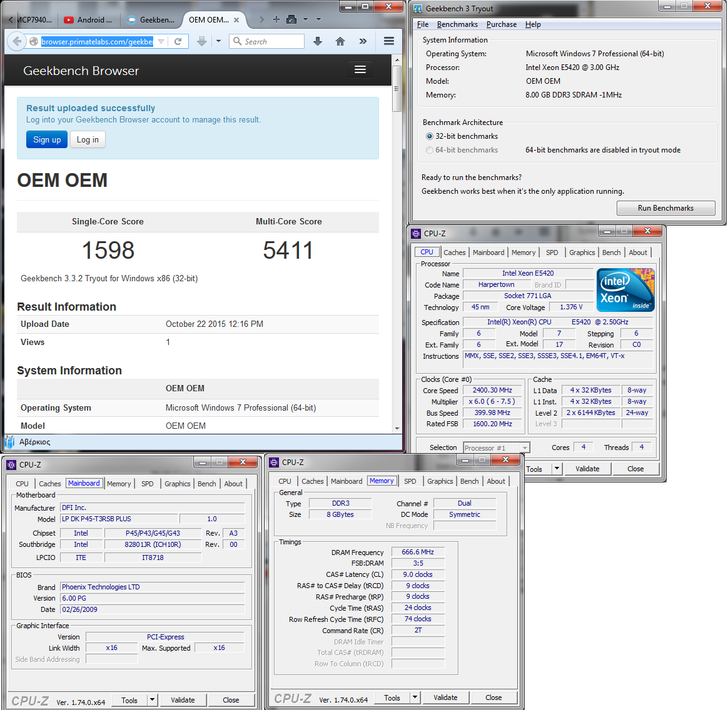Click the Multi-Core Score value 5411
Image resolution: width=728 pixels, height=710 pixels.
pyautogui.click(x=288, y=250)
